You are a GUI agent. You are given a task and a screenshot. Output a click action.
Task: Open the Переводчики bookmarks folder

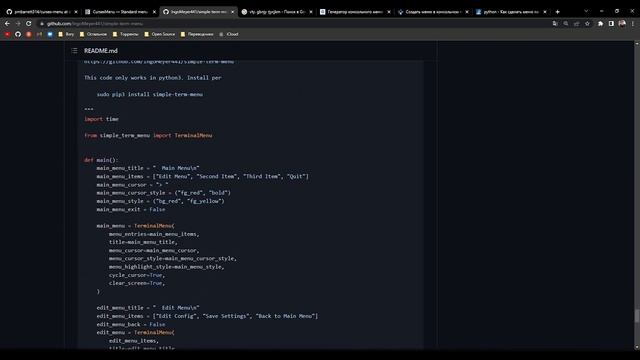(x=197, y=34)
